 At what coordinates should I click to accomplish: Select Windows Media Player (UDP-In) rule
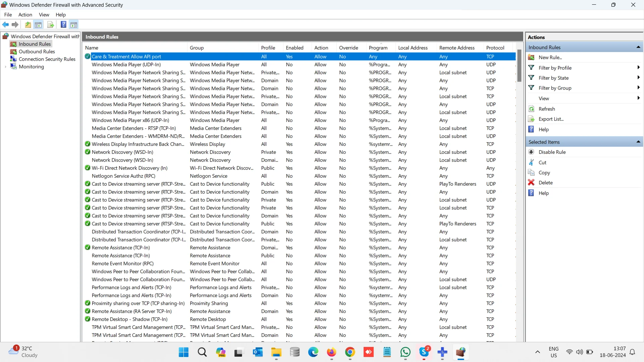(x=299, y=65)
